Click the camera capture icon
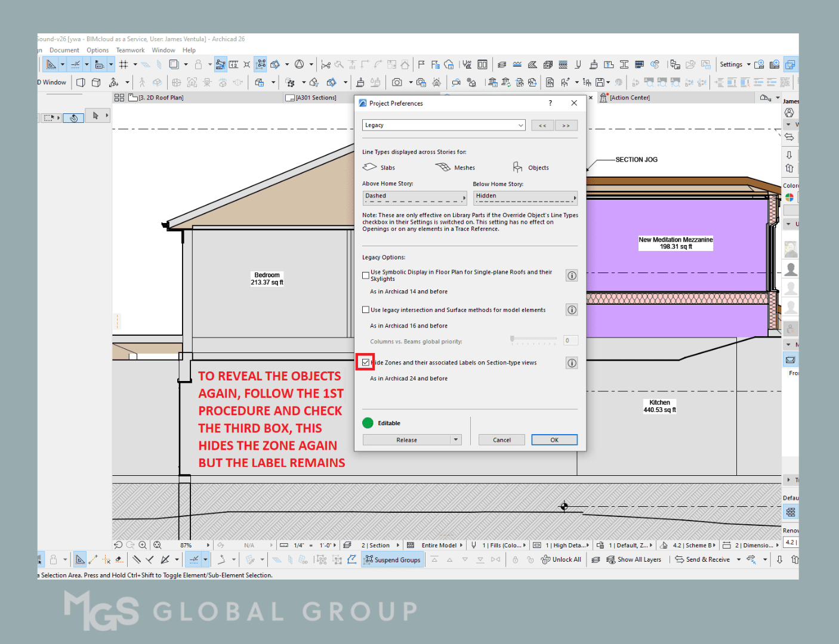The width and height of the screenshot is (839, 644). click(397, 82)
